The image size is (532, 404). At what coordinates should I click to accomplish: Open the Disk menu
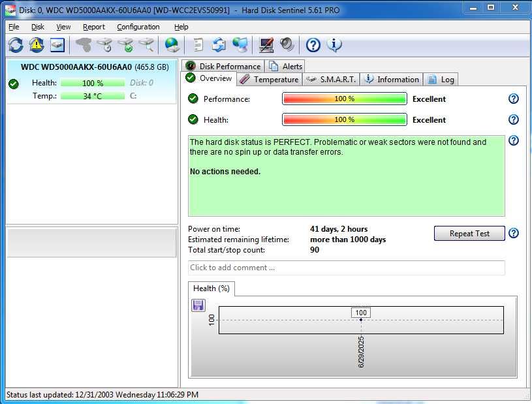tap(38, 27)
